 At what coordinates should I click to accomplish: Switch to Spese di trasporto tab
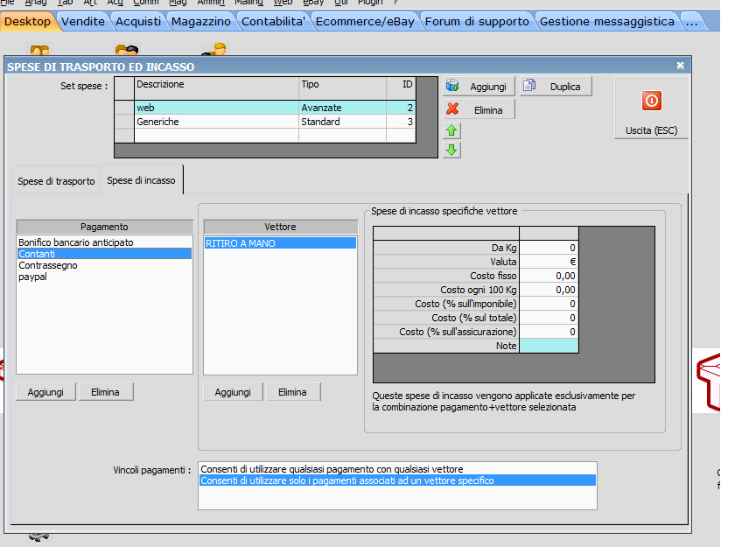(56, 181)
